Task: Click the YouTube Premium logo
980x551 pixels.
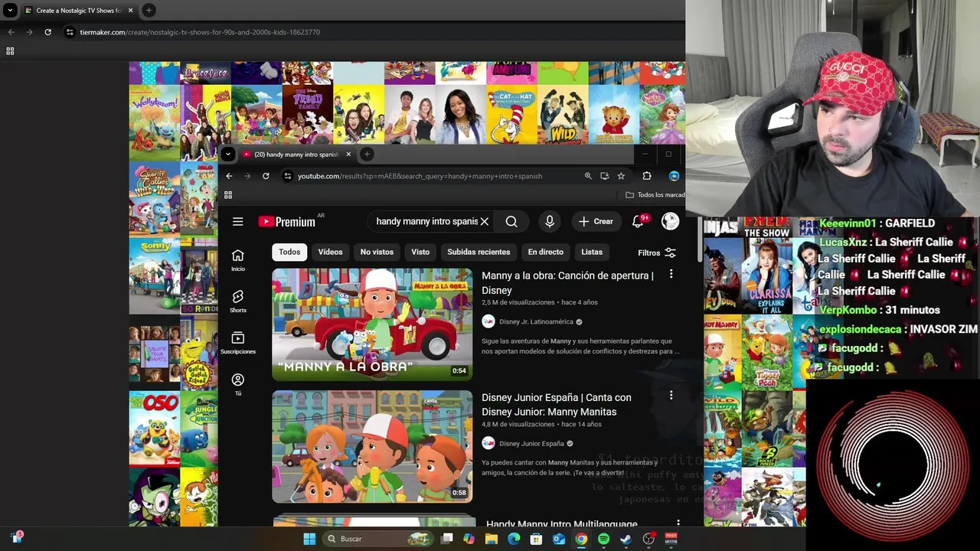Action: coord(286,221)
